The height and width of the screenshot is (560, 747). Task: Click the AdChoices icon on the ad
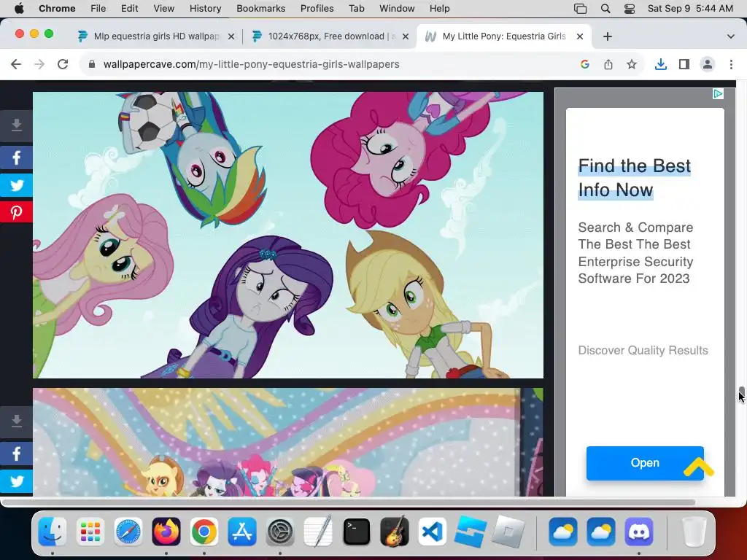click(718, 94)
